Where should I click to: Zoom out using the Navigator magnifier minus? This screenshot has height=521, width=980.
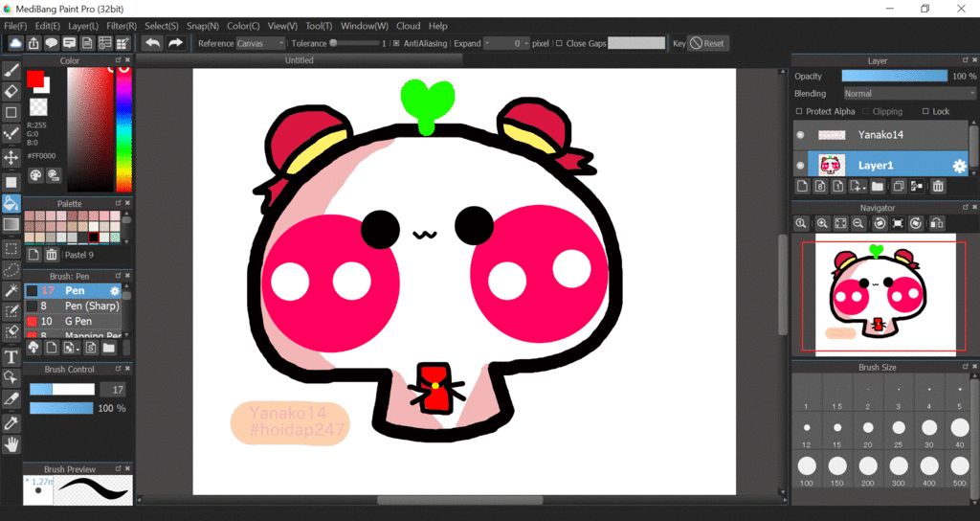(x=858, y=223)
